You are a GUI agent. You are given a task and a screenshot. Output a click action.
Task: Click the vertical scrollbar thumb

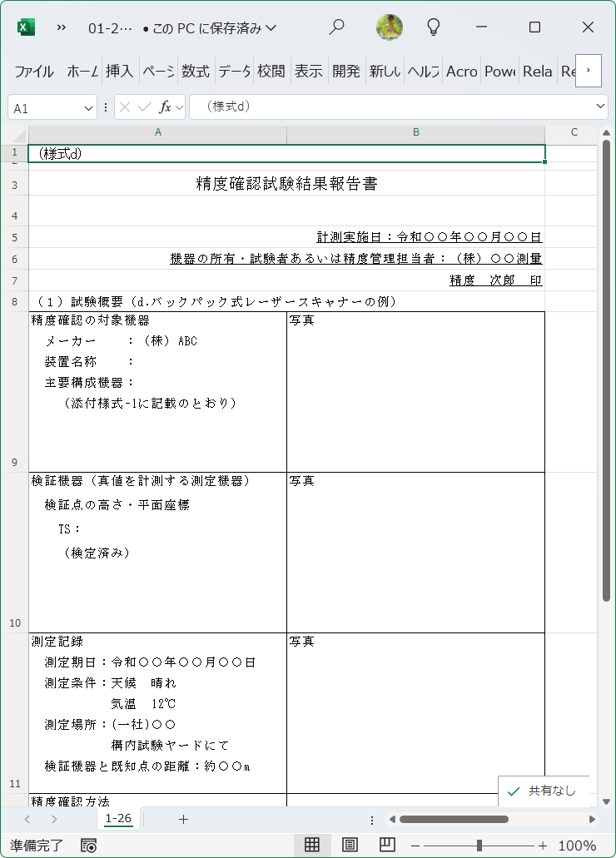606,371
